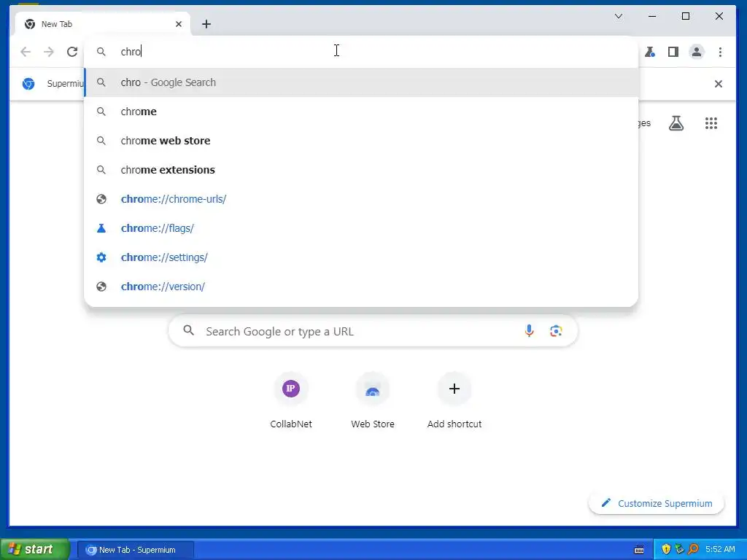Click the gear icon beside chrome://settings/

click(x=101, y=257)
